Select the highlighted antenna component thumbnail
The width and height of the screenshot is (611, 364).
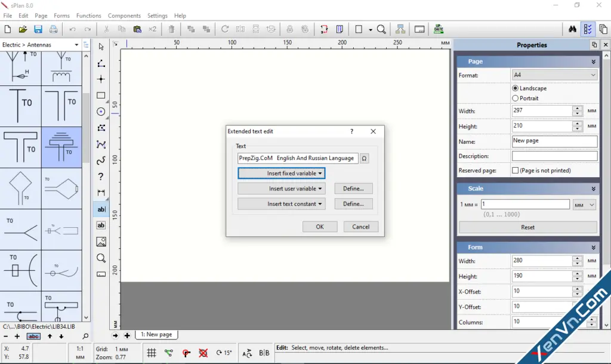click(x=61, y=147)
